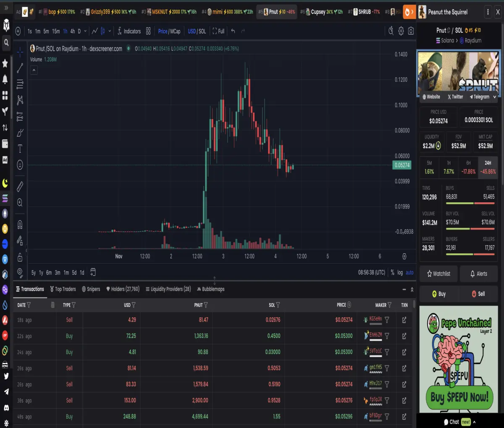Viewport: 504px width, 428px height.
Task: Toggle auto scale on price axis
Action: pyautogui.click(x=409, y=273)
